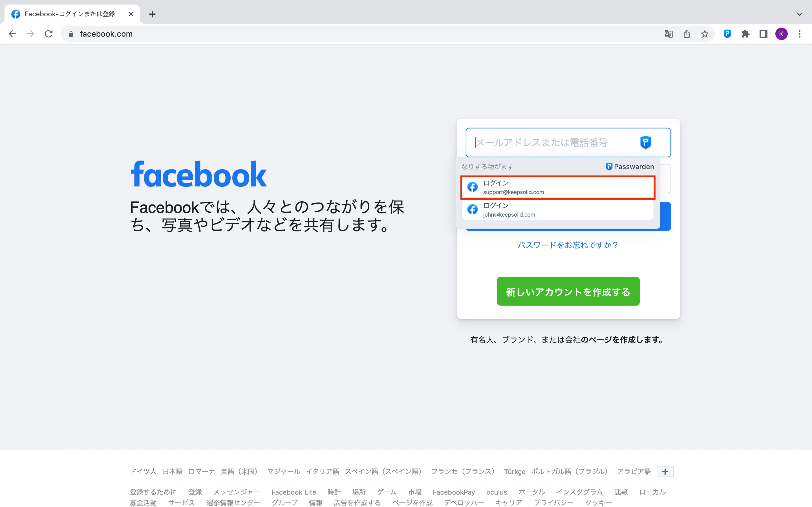Open the profile avatar K
Screen dimensions: 812x507
click(781, 34)
